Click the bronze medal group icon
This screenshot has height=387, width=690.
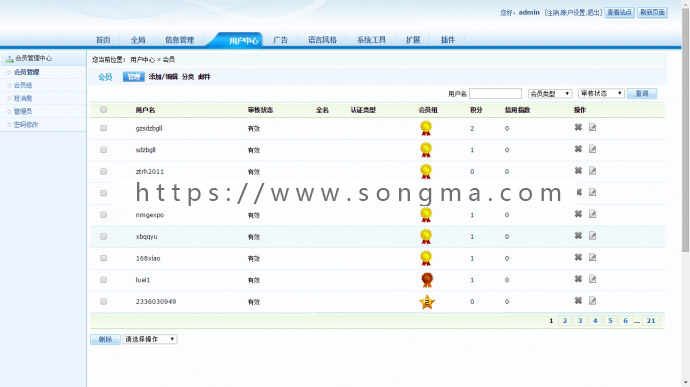pyautogui.click(x=427, y=280)
